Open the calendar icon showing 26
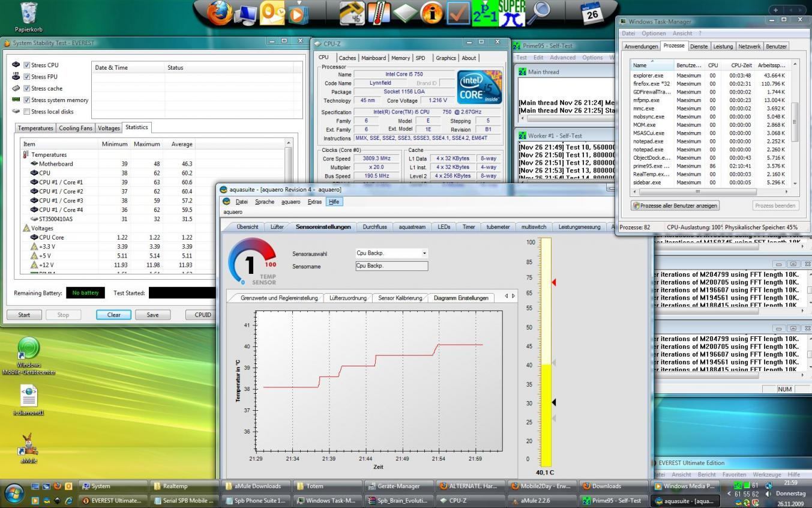This screenshot has width=812, height=508. click(592, 13)
